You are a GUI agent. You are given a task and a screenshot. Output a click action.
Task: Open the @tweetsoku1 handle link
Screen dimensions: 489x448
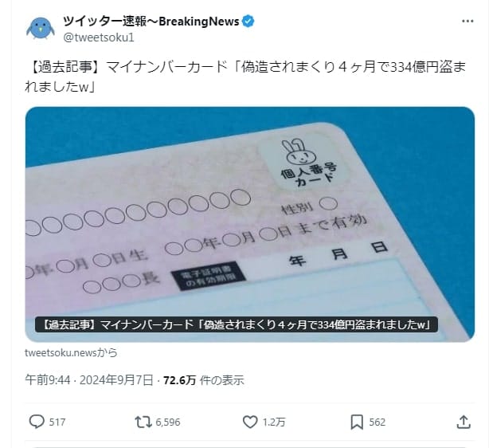click(99, 37)
